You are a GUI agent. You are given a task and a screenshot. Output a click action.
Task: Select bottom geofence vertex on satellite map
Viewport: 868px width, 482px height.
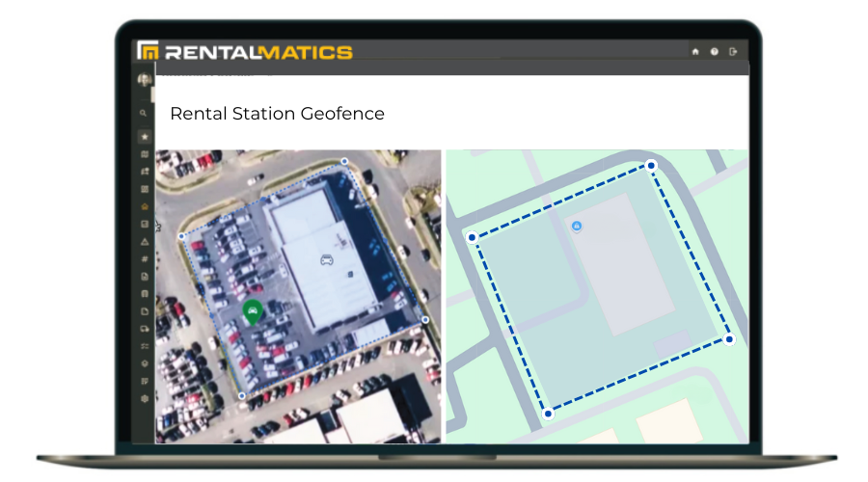[x=242, y=395]
